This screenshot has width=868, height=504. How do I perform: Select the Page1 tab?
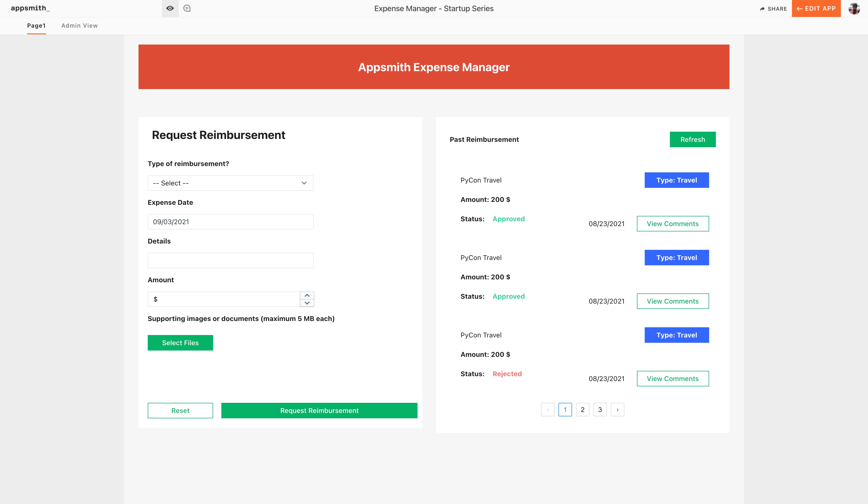click(x=37, y=25)
